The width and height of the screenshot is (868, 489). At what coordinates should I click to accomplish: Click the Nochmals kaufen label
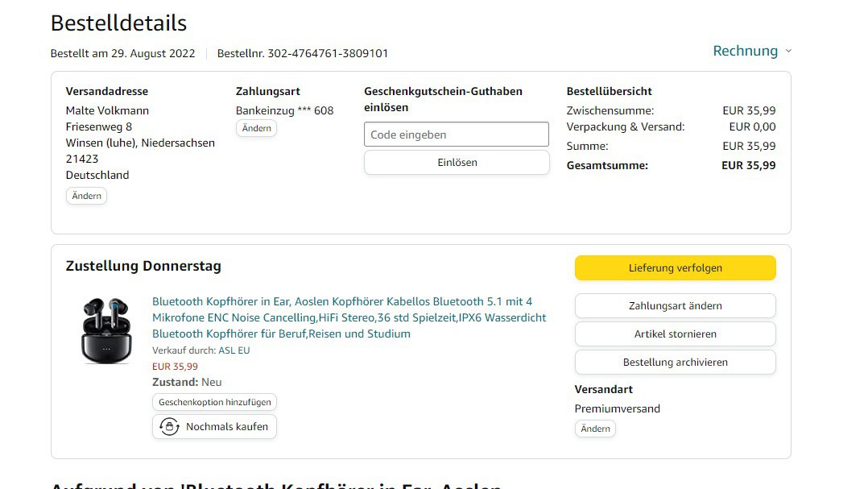click(x=226, y=426)
